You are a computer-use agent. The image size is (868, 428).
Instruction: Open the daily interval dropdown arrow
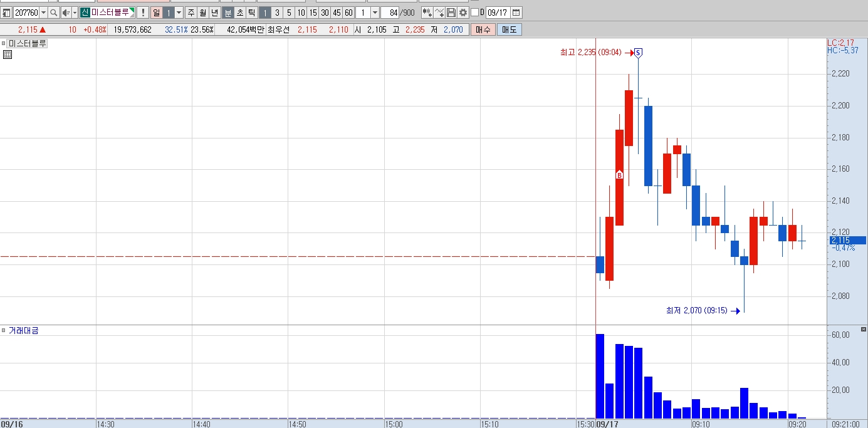(179, 13)
